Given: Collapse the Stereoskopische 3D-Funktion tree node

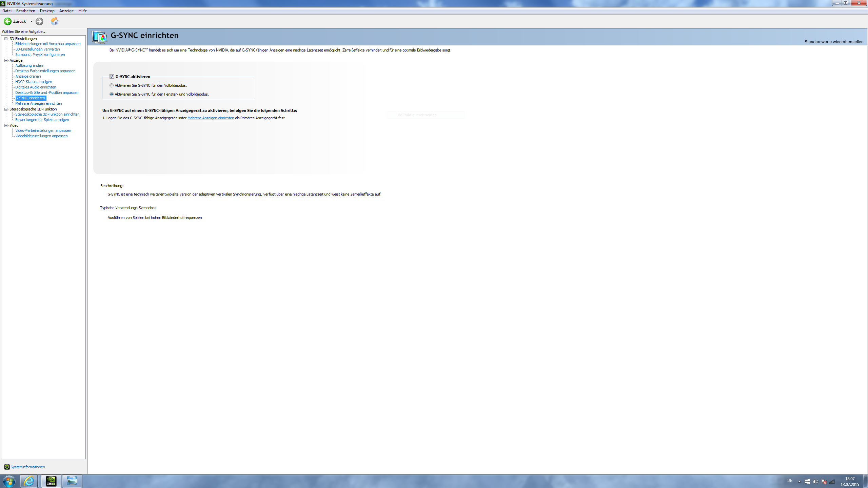Looking at the screenshot, I should click(x=6, y=109).
